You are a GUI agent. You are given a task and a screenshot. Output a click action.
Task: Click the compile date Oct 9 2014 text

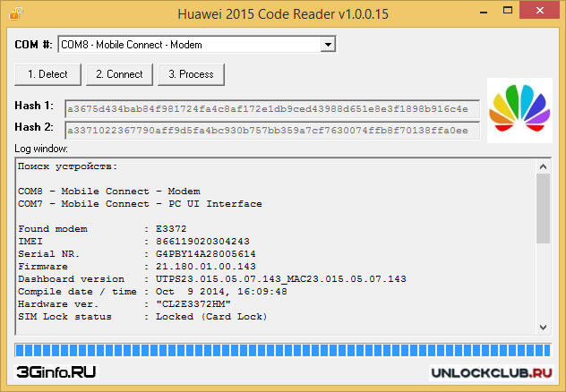[221, 292]
